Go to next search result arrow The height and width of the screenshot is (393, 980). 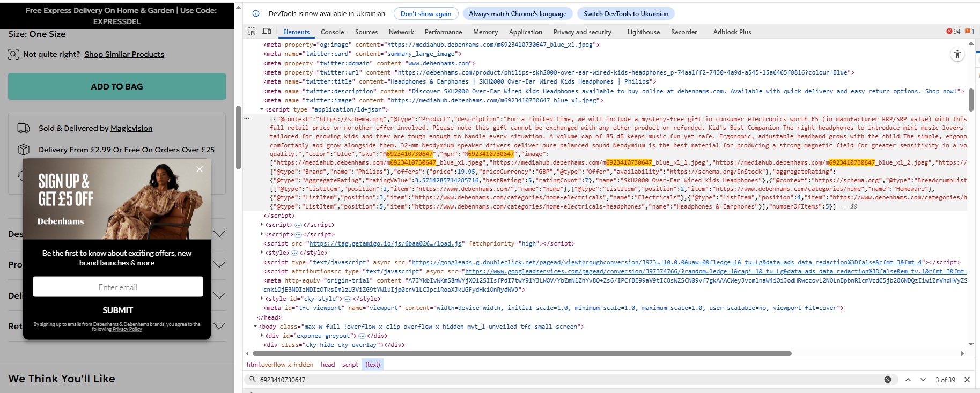(x=923, y=380)
